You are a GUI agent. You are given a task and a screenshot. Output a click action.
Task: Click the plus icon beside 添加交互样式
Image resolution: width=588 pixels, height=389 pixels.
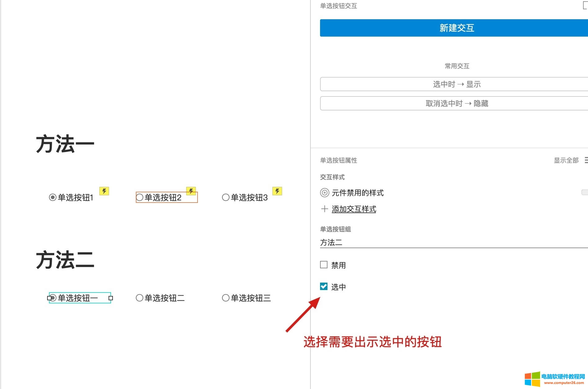[324, 209]
